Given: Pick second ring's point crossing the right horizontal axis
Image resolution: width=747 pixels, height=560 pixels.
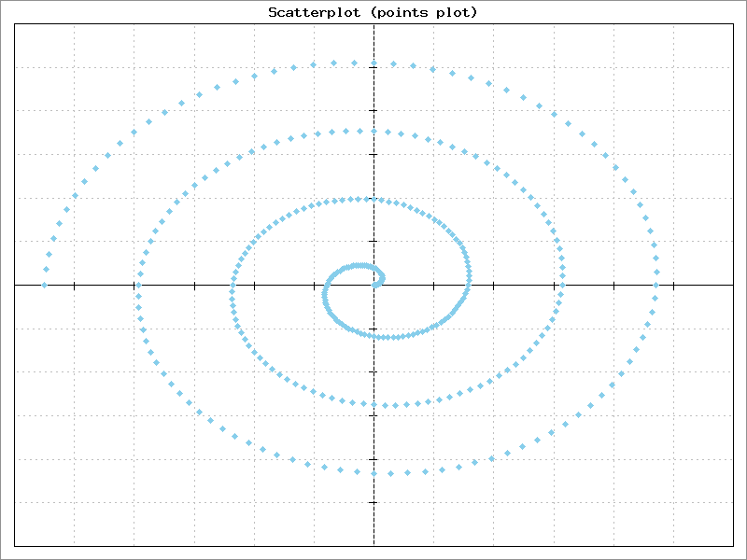Looking at the screenshot, I should point(562,285).
